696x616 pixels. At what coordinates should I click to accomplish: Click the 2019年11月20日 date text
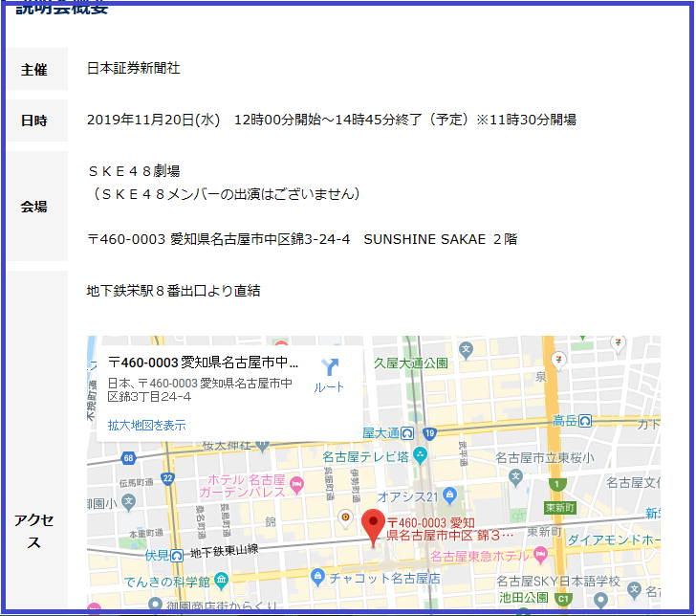[154, 120]
